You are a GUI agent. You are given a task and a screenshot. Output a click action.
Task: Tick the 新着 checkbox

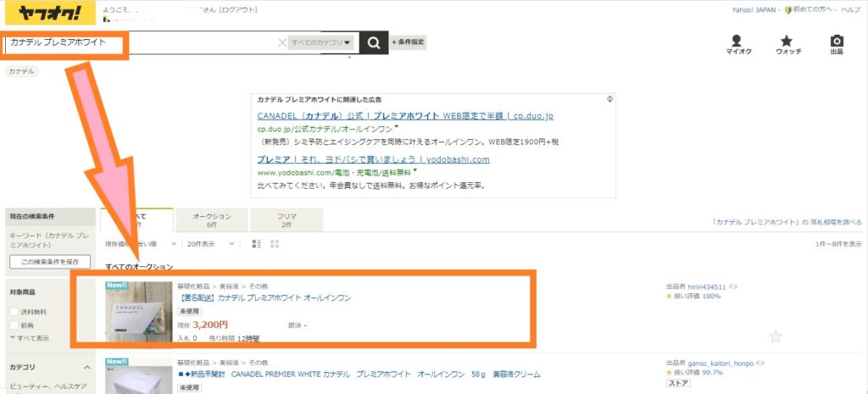(x=14, y=325)
